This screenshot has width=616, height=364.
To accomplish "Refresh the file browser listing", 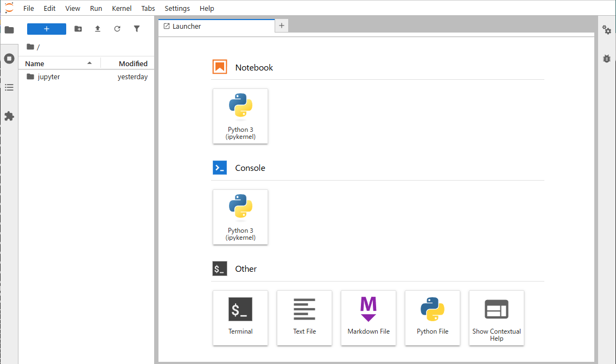I will point(117,29).
